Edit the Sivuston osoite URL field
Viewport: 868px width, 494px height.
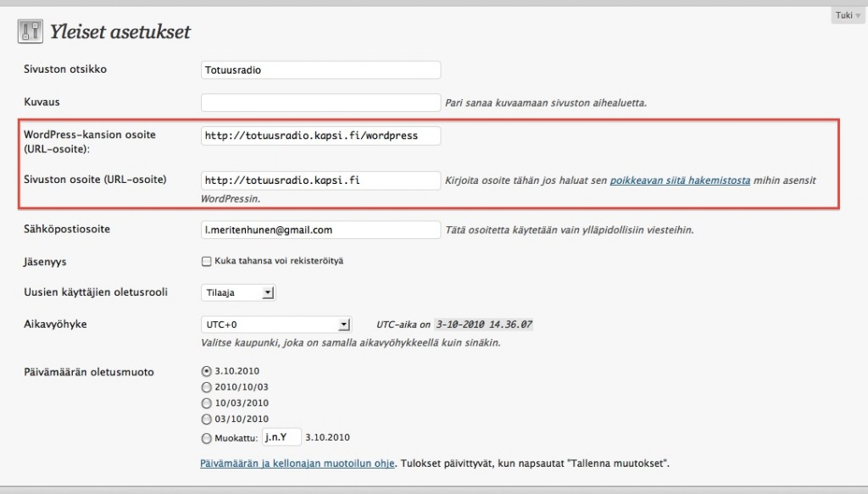click(x=320, y=180)
